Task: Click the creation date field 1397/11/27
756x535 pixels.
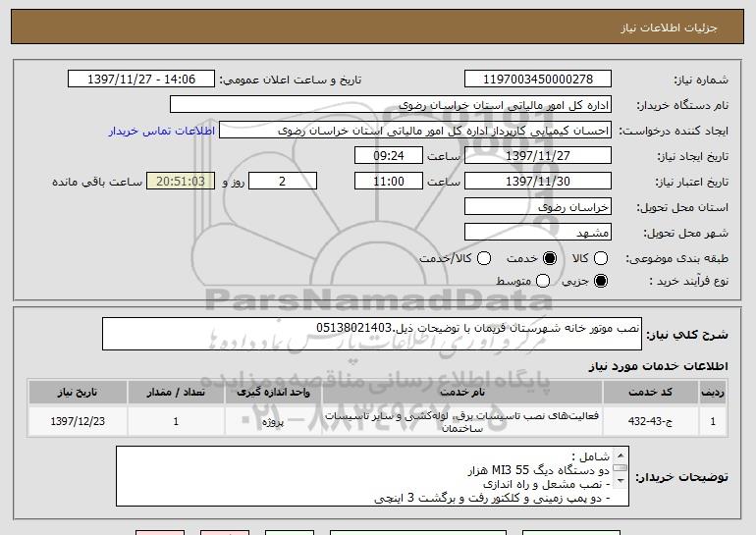Action: (x=538, y=156)
